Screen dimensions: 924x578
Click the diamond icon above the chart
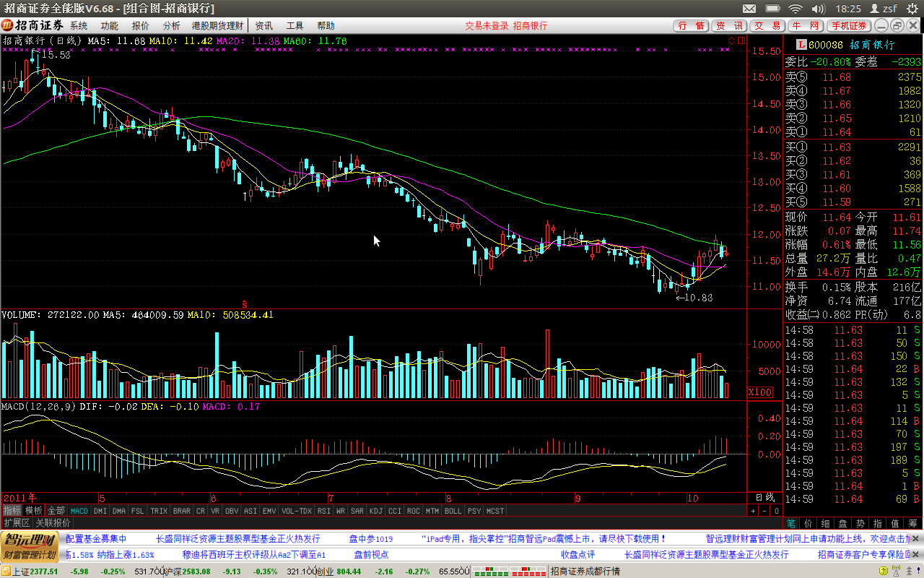731,41
